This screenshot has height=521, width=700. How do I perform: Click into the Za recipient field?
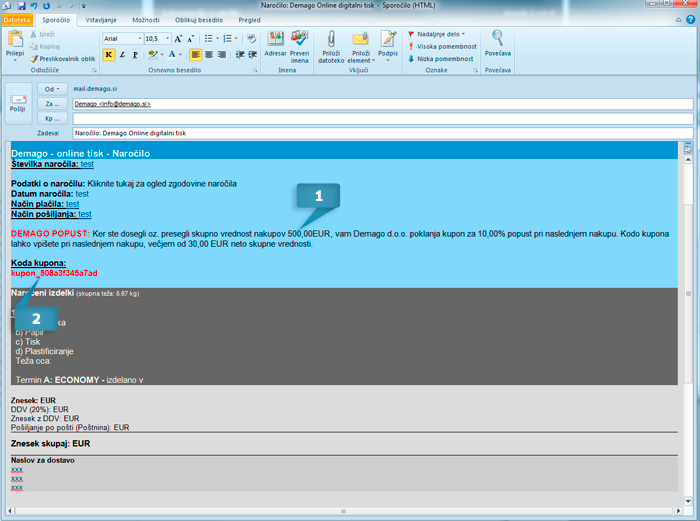tap(383, 104)
